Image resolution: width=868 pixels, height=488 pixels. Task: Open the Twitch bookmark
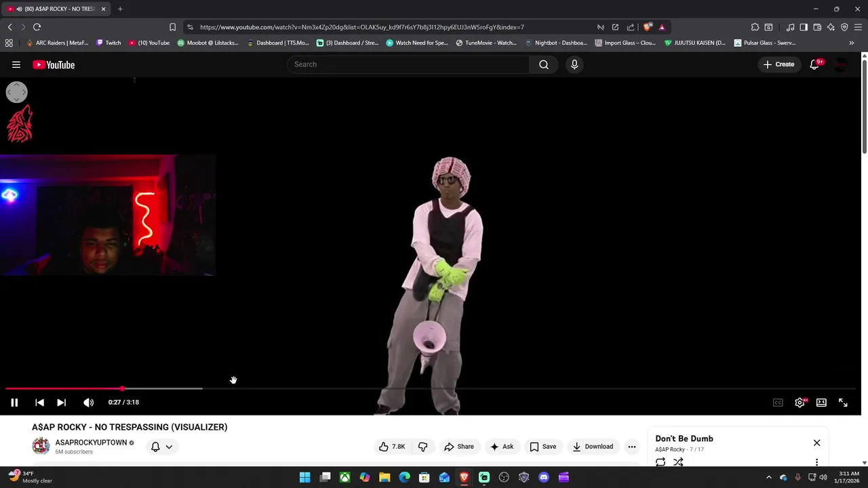tap(108, 43)
